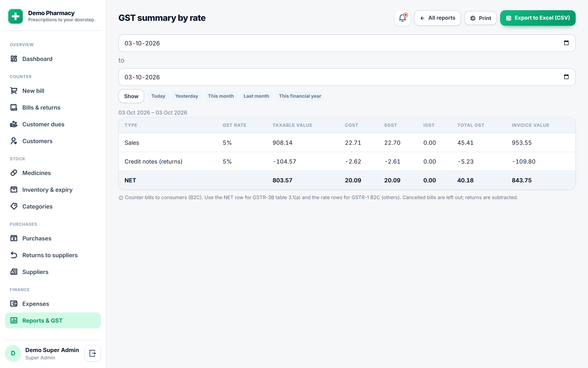Click the start date input field
The image size is (588, 368).
coord(347,43)
